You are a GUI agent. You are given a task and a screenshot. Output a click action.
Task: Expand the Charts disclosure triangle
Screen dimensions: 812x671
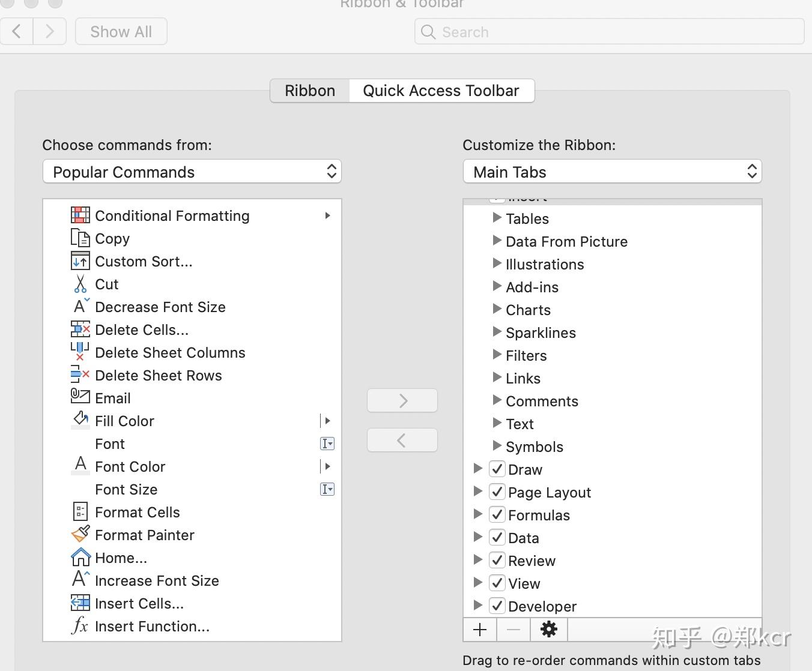pos(497,309)
